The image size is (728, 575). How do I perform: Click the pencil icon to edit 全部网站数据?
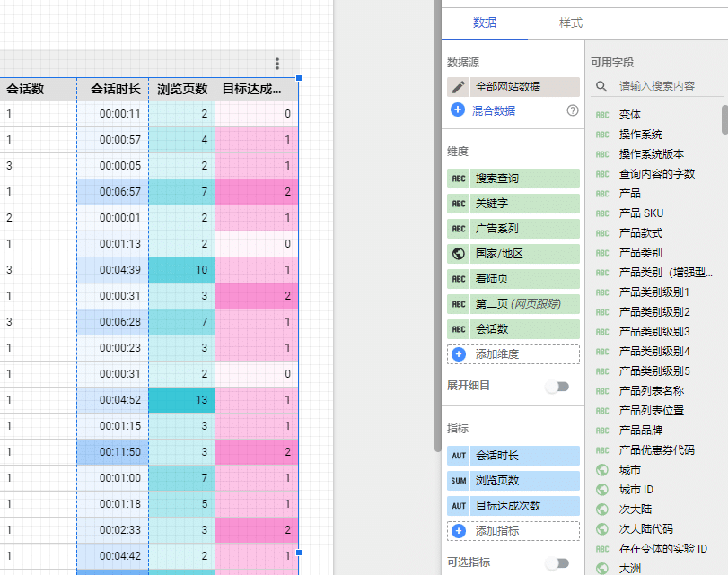[459, 87]
